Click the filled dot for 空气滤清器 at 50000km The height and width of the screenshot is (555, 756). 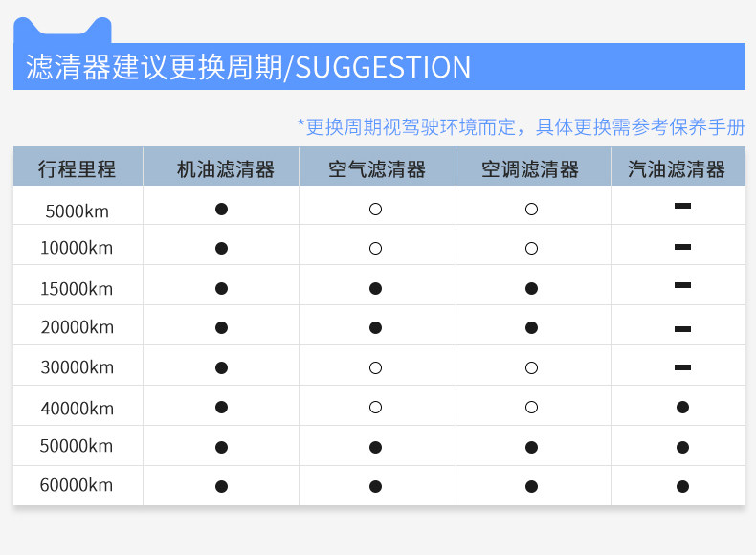pos(375,446)
